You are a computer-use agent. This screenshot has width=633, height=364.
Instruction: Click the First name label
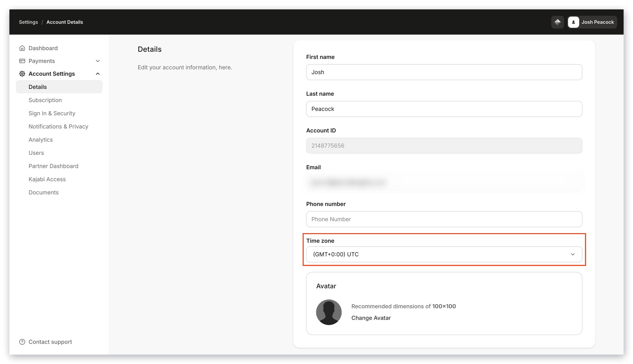point(320,57)
